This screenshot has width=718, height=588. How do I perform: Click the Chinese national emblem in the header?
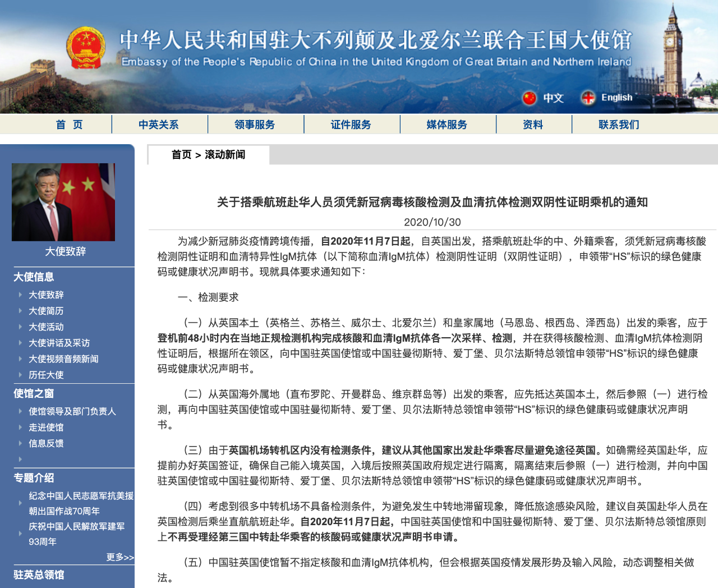click(85, 47)
